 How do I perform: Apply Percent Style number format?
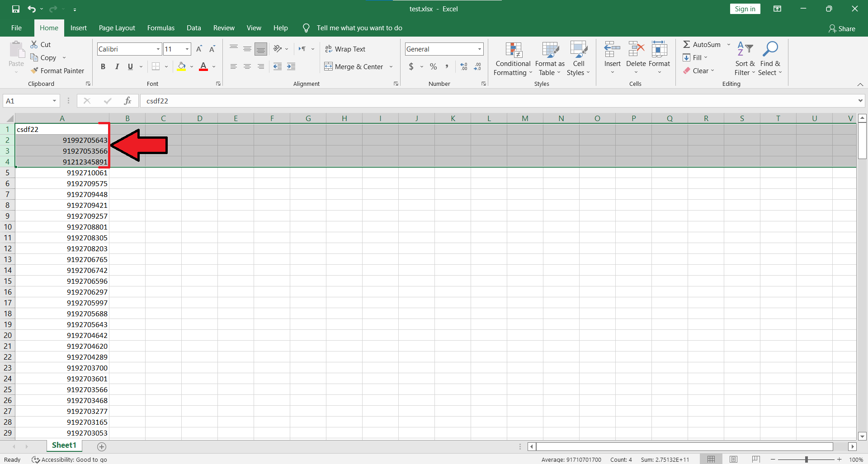tap(433, 67)
